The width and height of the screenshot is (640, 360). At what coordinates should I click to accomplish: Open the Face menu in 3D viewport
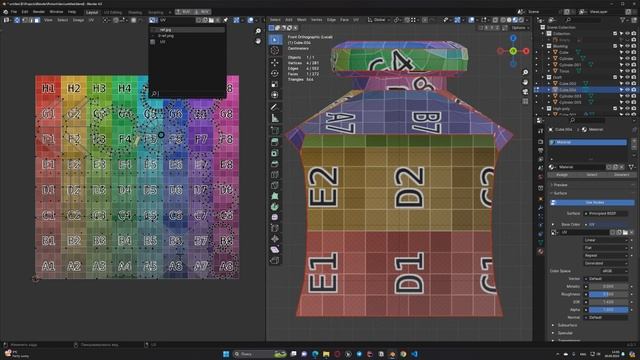(x=344, y=20)
